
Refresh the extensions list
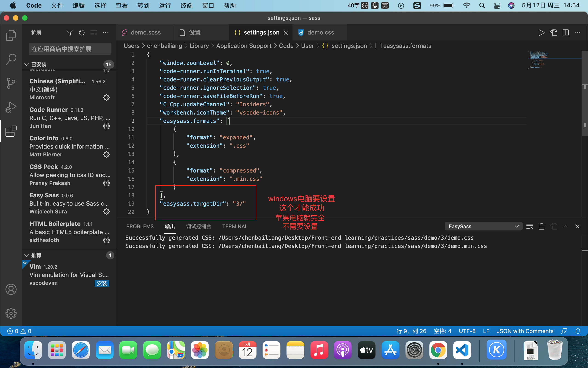click(82, 33)
